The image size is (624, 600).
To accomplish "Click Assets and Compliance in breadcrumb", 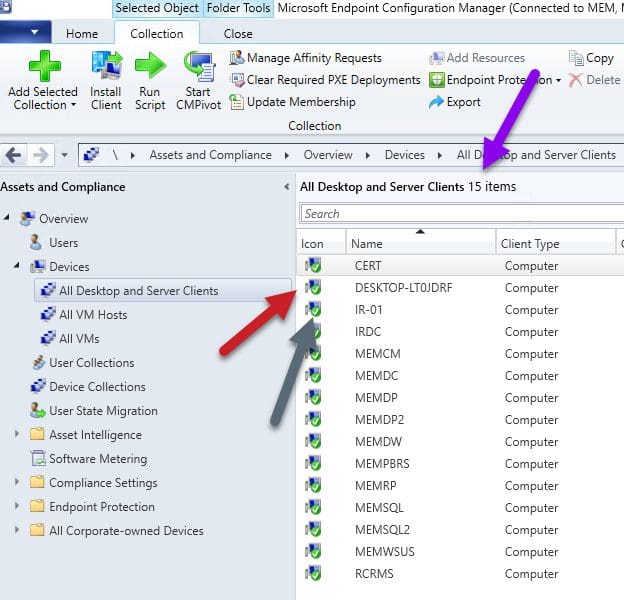I will coord(211,155).
